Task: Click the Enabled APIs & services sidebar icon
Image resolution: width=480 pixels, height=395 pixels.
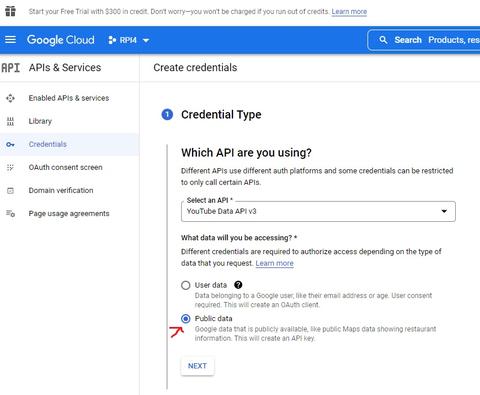Action: click(x=10, y=98)
